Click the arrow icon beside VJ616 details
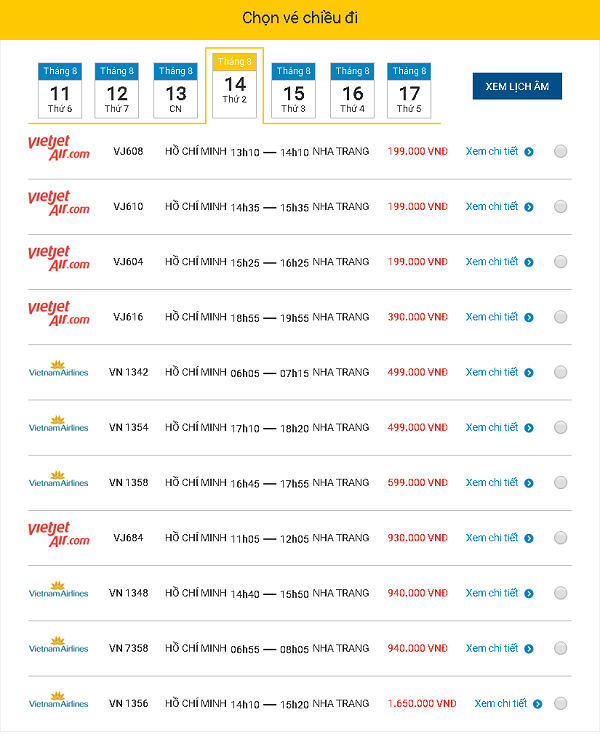This screenshot has height=736, width=600. click(x=529, y=318)
